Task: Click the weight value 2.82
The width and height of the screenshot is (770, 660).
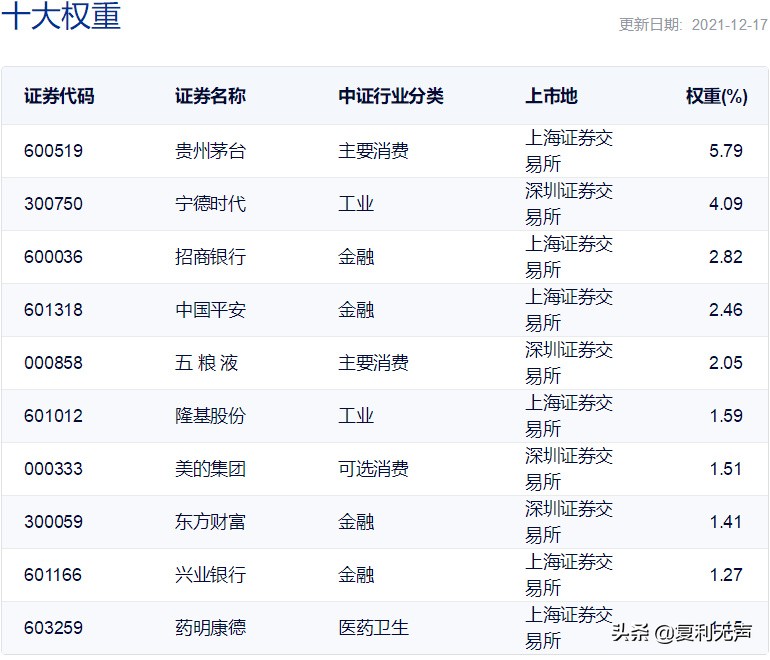Action: click(x=726, y=257)
